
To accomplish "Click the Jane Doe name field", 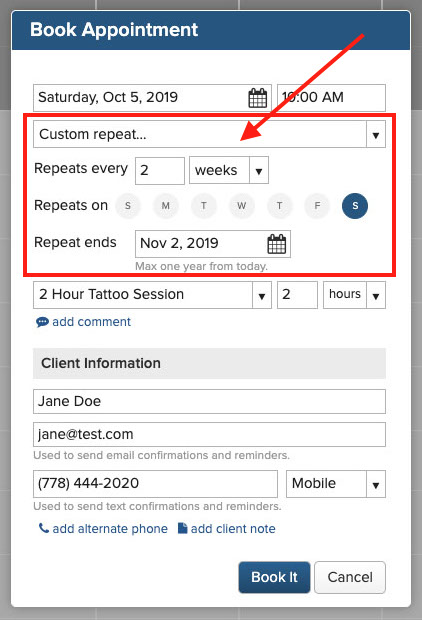I will tap(209, 401).
